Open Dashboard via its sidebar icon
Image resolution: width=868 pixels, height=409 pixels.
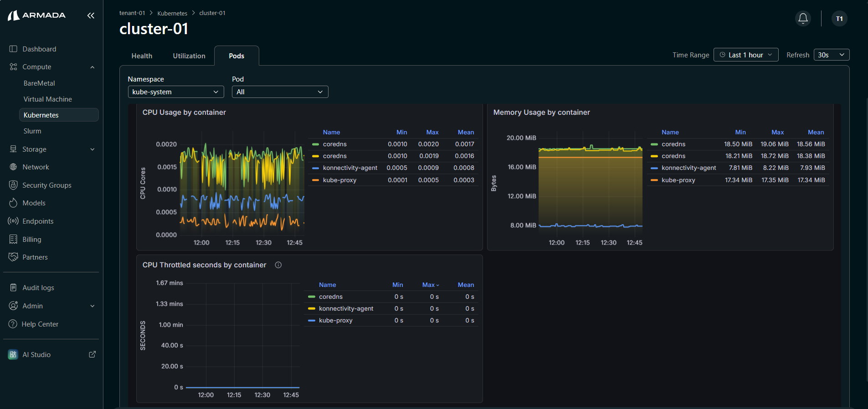(x=13, y=49)
